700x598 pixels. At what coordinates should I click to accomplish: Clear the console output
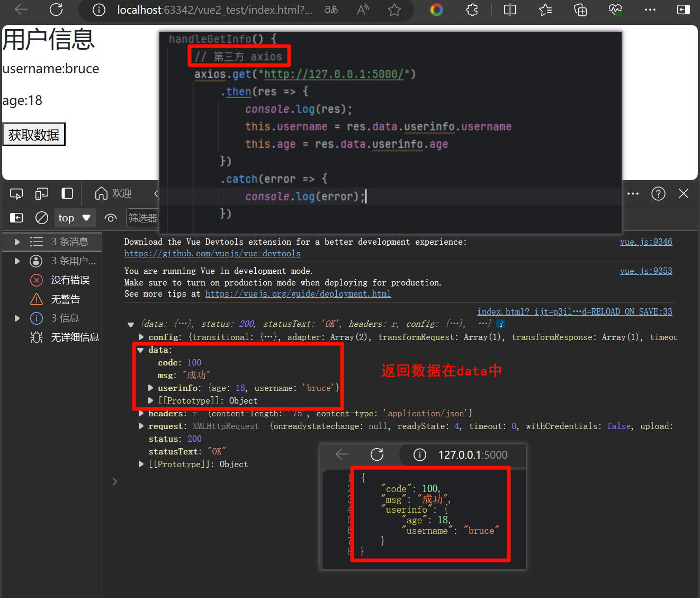[41, 218]
